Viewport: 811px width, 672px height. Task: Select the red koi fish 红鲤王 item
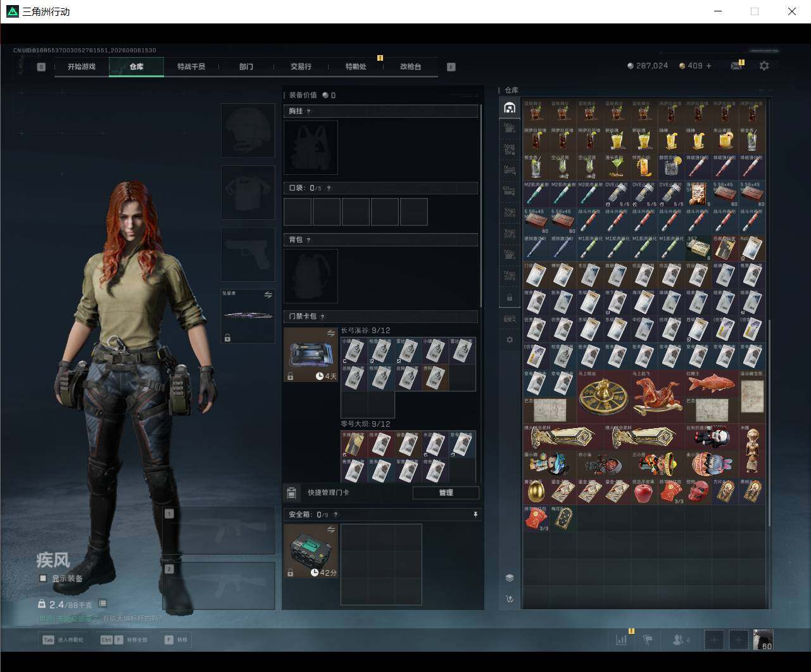click(x=711, y=384)
